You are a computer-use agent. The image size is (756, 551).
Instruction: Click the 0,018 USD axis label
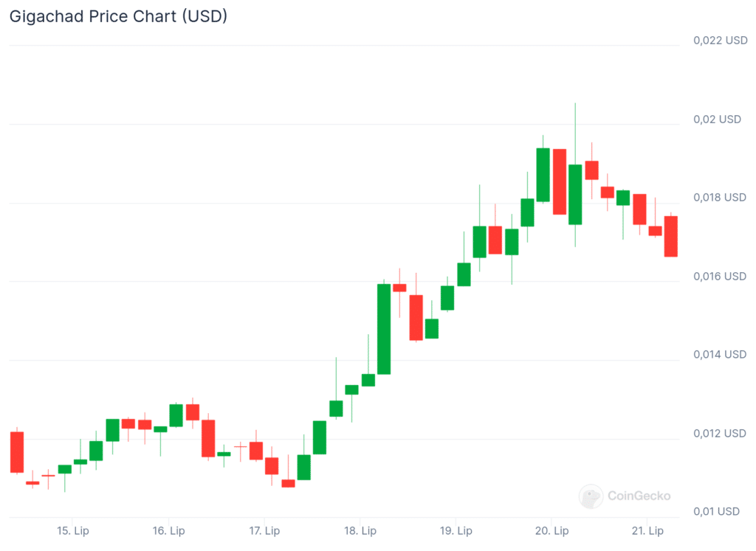[720, 198]
